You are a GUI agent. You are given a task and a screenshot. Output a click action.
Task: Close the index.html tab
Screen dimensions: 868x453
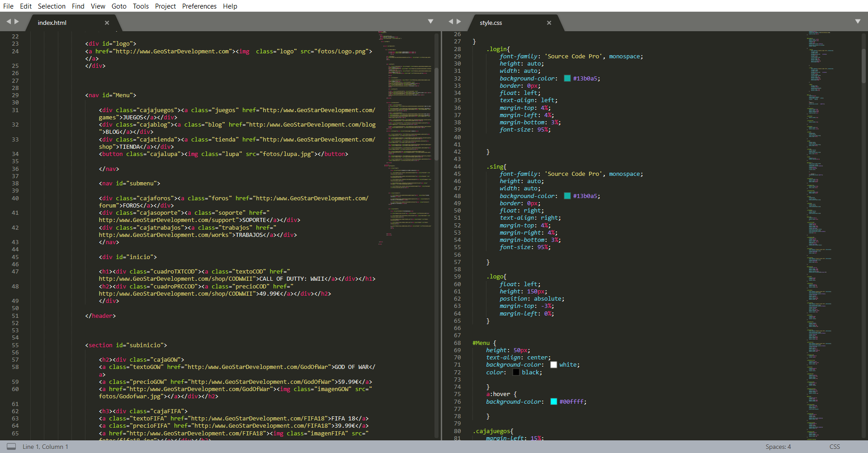tap(107, 23)
